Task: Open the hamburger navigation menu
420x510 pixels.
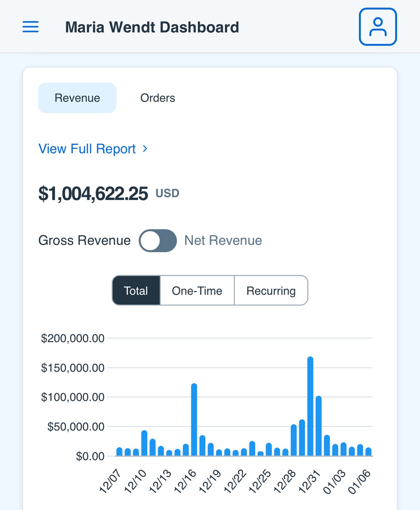Action: [30, 27]
